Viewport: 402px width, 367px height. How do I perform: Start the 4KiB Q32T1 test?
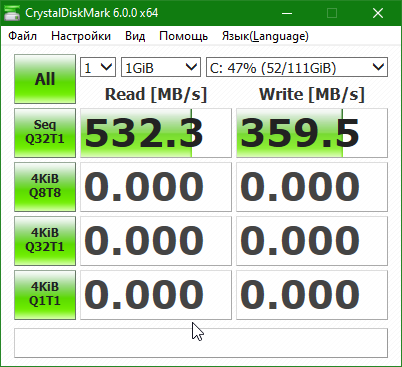coord(45,241)
